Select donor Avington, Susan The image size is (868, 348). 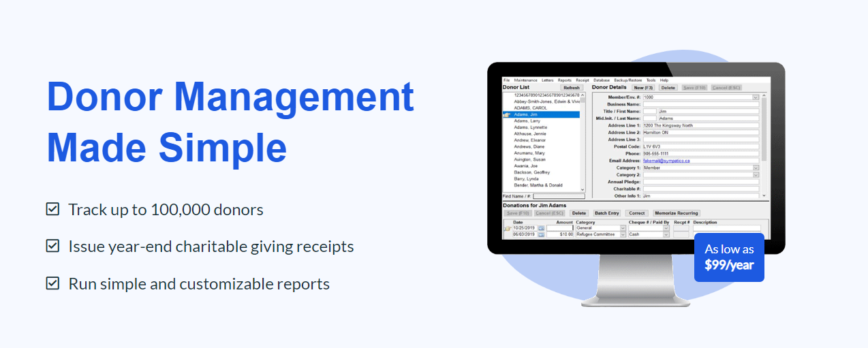pos(530,159)
